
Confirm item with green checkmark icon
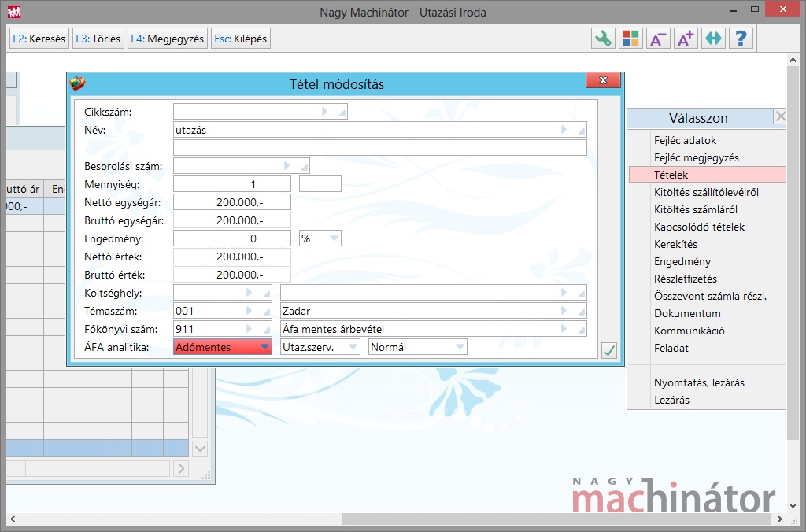[608, 351]
